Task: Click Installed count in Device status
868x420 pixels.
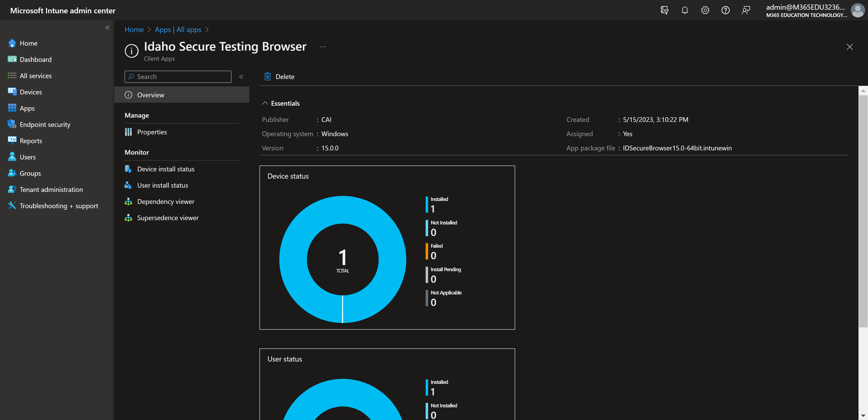Action: tap(437, 204)
